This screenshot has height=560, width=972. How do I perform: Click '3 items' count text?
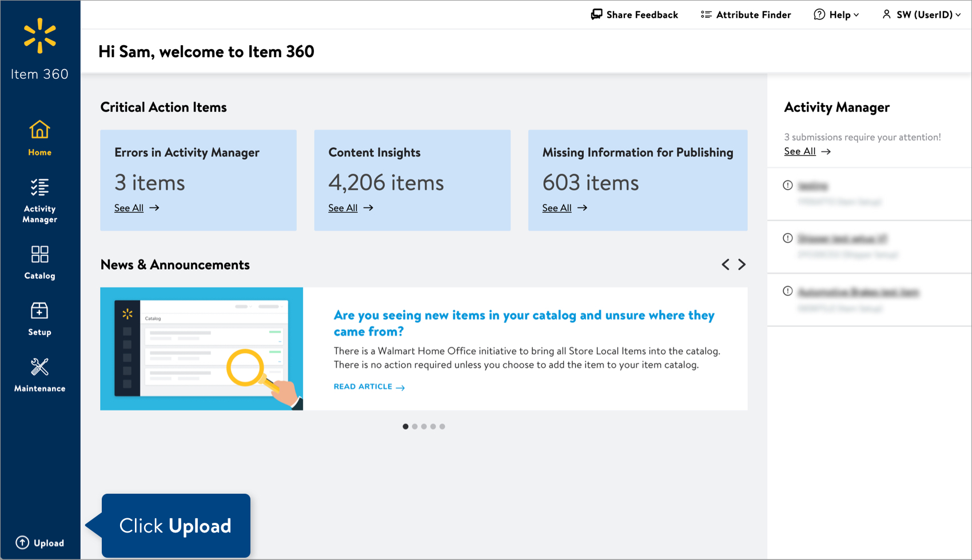pyautogui.click(x=150, y=183)
